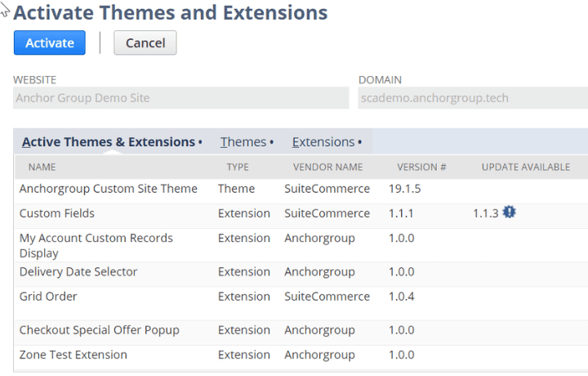Select the Delivery Date Selector row

pos(78,271)
